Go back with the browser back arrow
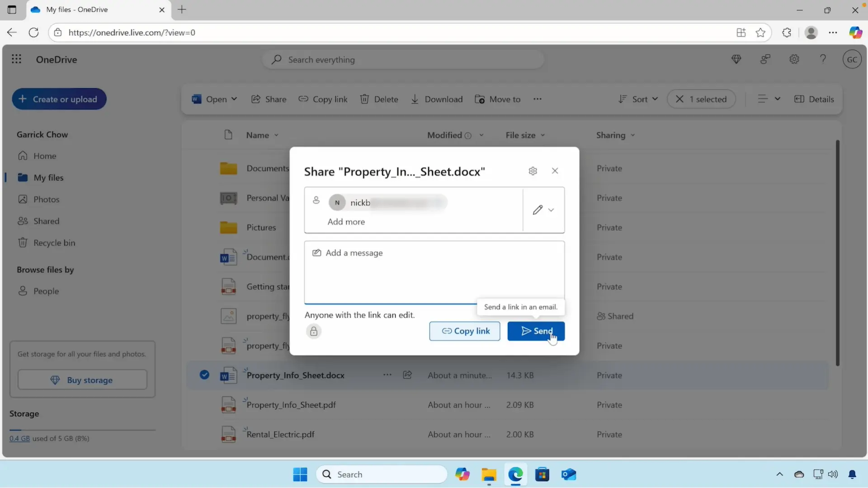 12,33
